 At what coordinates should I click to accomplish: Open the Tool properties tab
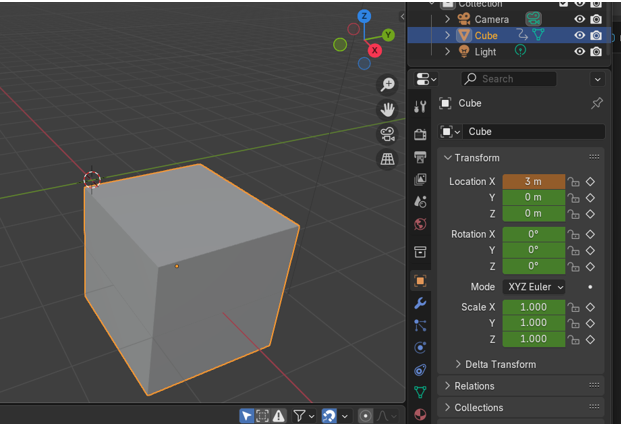(x=420, y=106)
